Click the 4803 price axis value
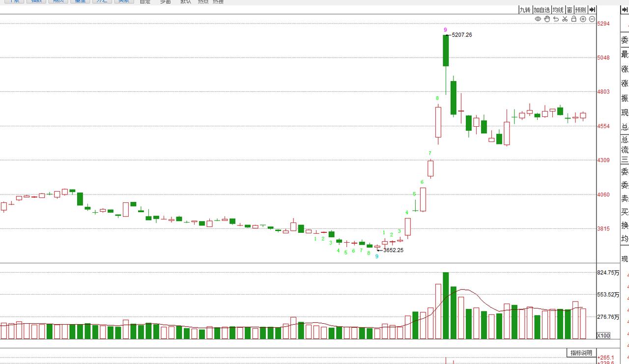629x364 pixels. [603, 91]
